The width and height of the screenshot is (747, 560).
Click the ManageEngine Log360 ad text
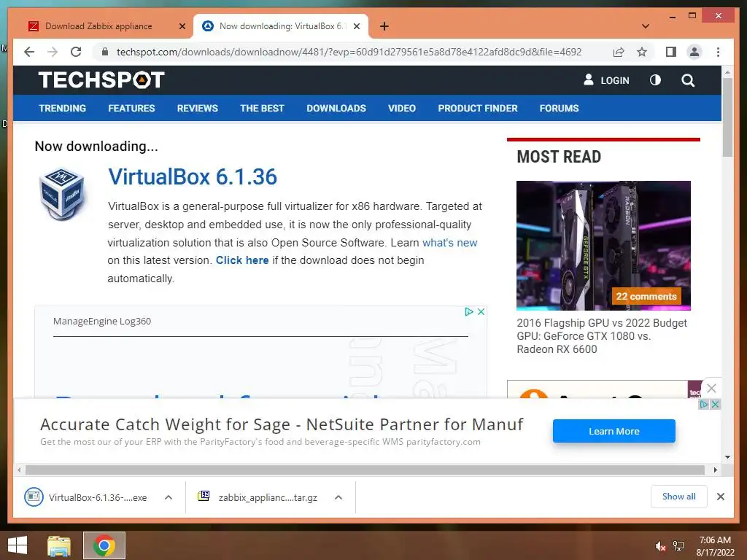(102, 321)
